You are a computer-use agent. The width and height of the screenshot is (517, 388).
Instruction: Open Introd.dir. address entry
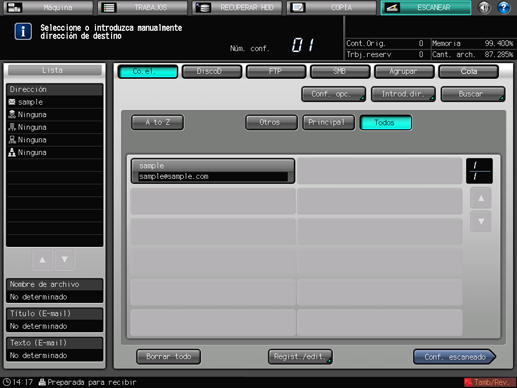(x=403, y=94)
